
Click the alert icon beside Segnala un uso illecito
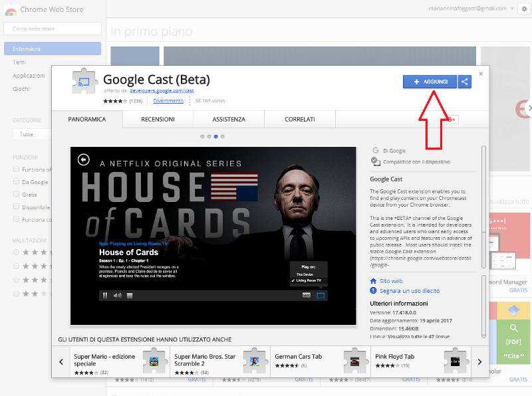373,290
